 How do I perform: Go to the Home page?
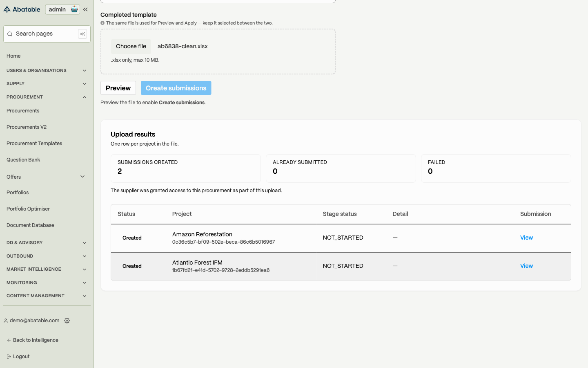click(13, 56)
